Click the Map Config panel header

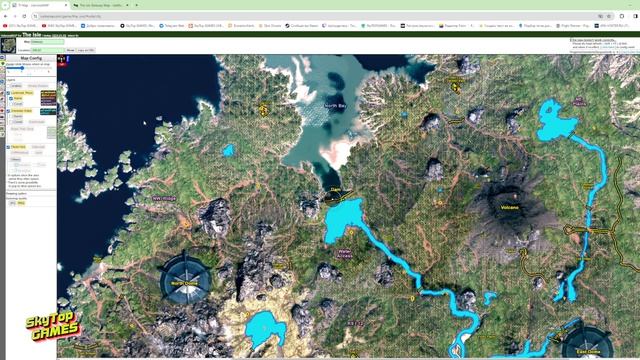pyautogui.click(x=31, y=58)
